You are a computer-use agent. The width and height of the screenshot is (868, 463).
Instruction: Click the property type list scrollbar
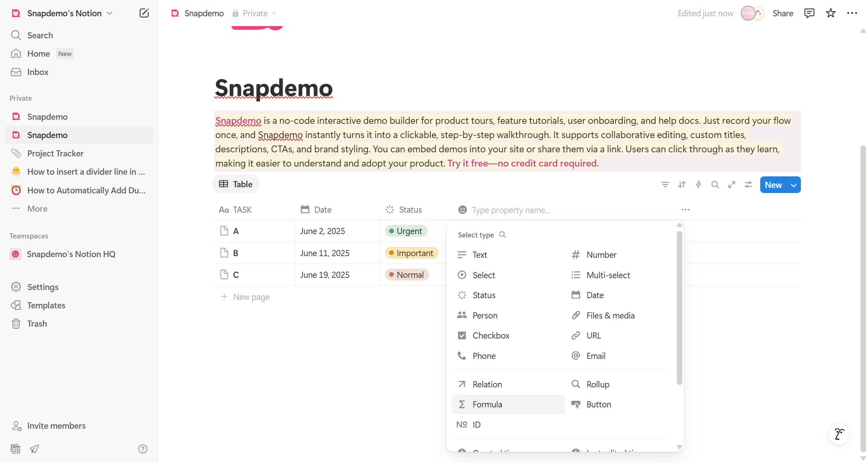coord(679,308)
